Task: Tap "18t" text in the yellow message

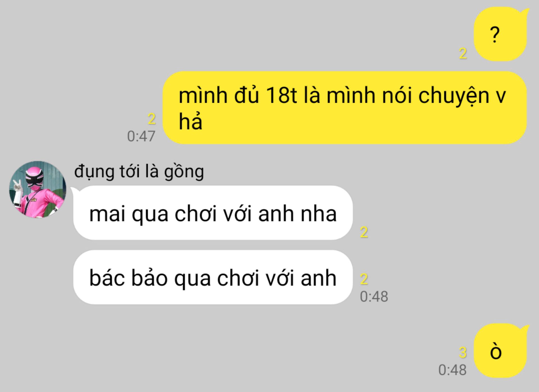Action: pos(281,95)
